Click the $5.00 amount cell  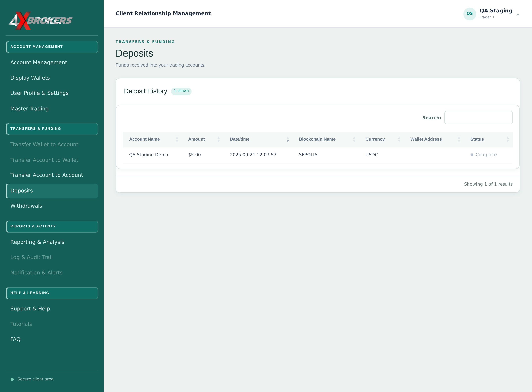195,155
